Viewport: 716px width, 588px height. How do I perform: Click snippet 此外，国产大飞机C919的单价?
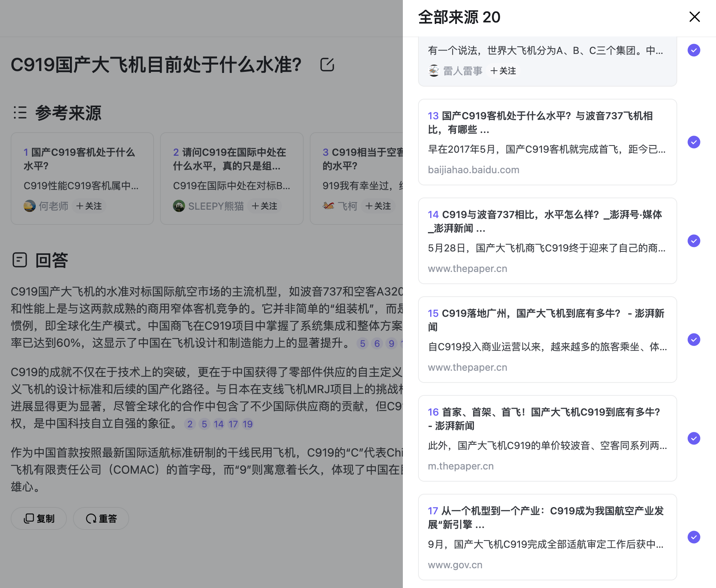(547, 446)
